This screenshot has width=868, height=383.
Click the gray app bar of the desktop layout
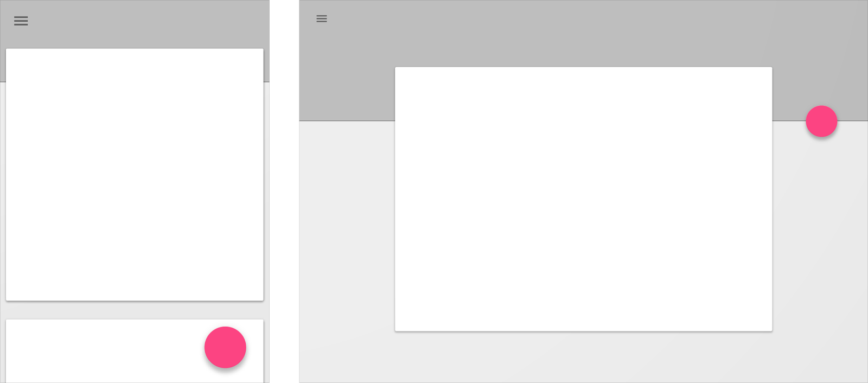583,33
